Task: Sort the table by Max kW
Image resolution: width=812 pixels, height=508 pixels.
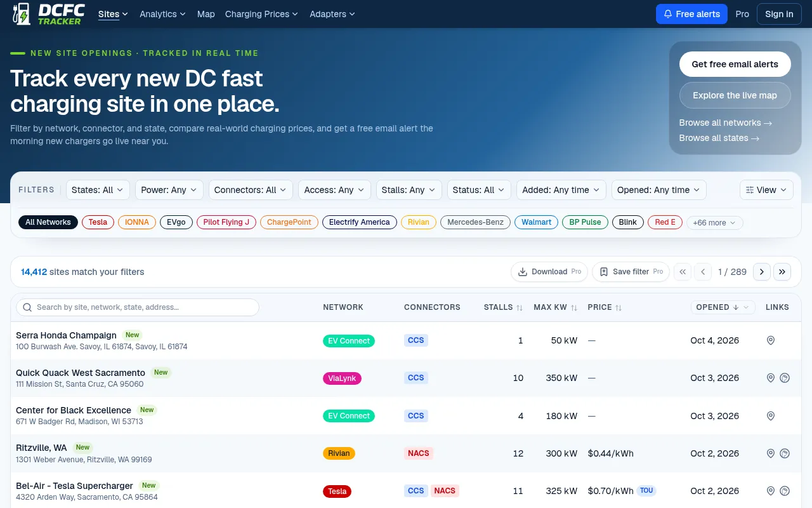Action: [556, 307]
